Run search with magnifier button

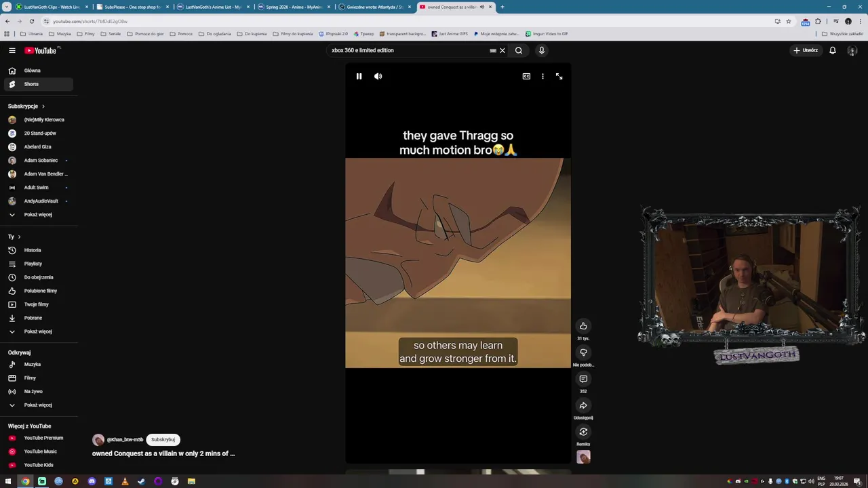click(x=519, y=50)
